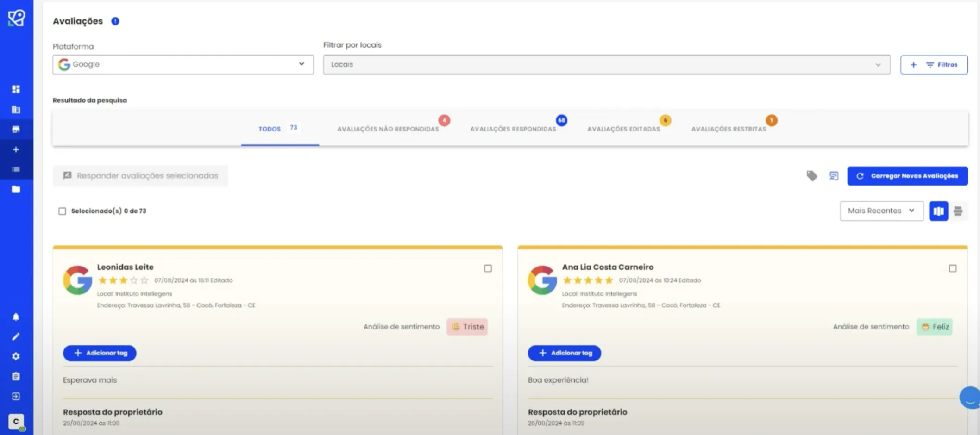
Task: Open the folder icon in sidebar
Action: pyautogui.click(x=16, y=189)
